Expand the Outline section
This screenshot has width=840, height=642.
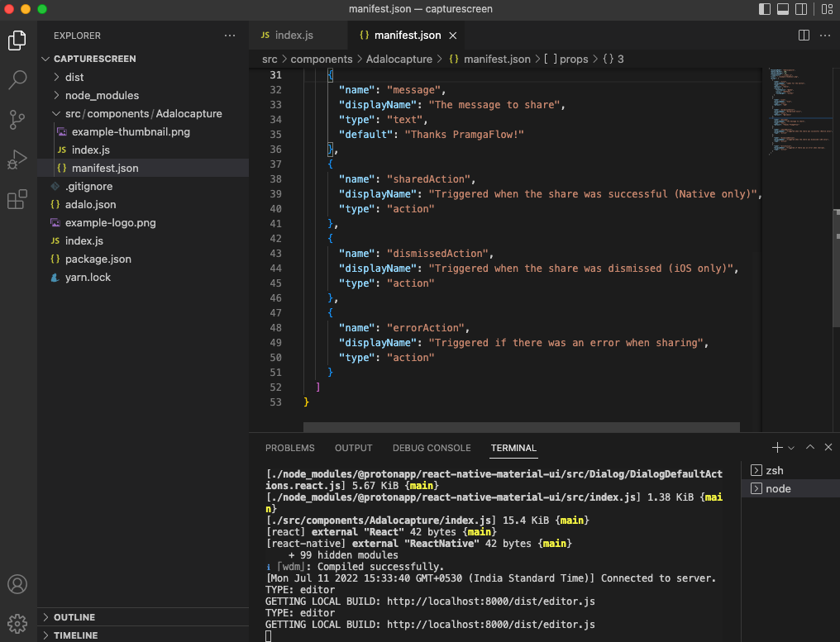[x=74, y=617]
